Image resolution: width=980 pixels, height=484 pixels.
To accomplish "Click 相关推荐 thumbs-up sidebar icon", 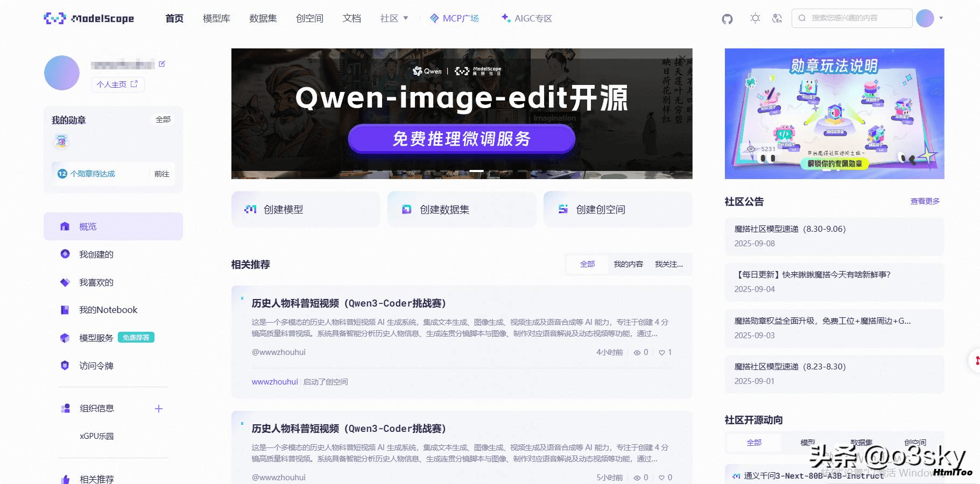I will [x=65, y=479].
